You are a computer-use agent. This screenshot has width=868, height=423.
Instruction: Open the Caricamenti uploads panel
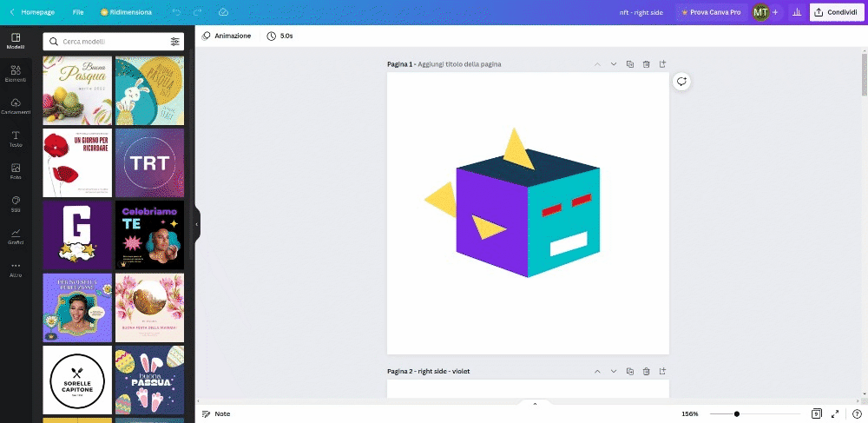(x=16, y=106)
